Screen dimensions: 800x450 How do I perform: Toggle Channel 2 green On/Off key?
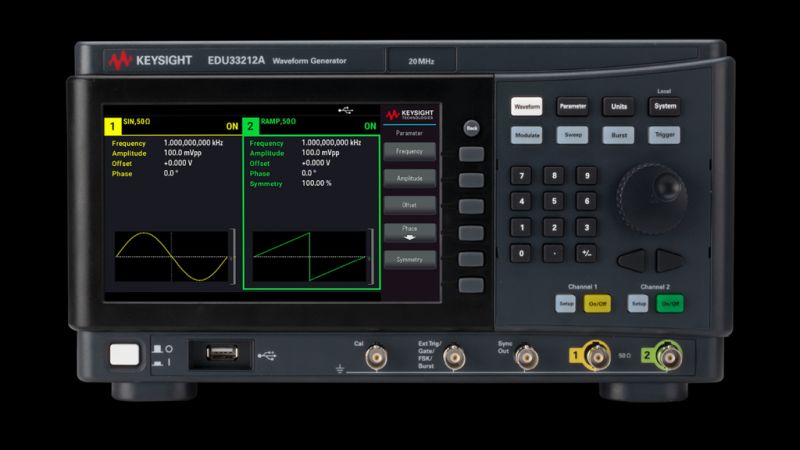(670, 304)
